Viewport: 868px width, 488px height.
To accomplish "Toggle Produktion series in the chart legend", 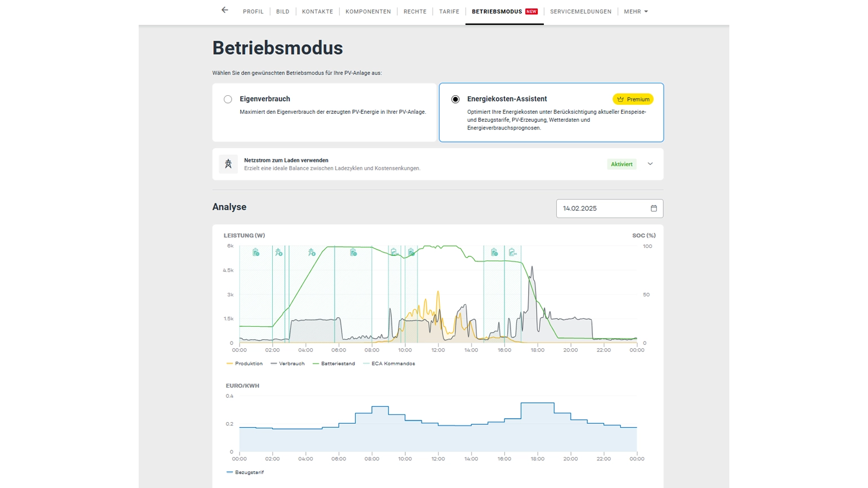I will click(x=245, y=363).
